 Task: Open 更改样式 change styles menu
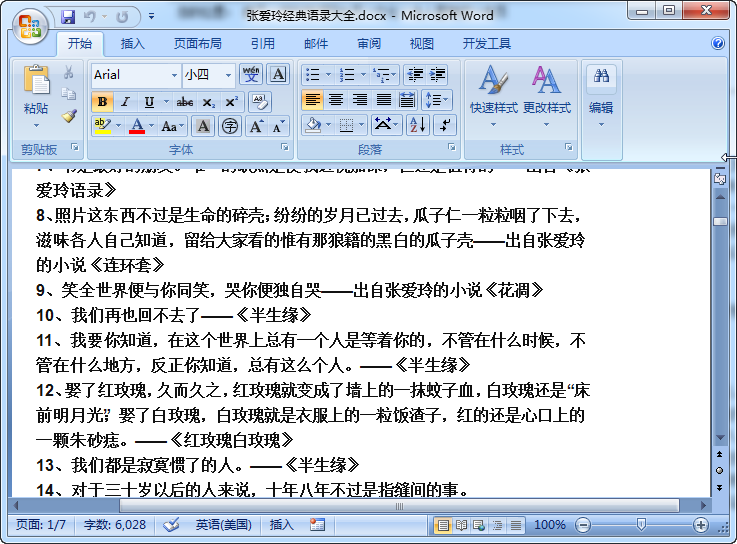[547, 97]
